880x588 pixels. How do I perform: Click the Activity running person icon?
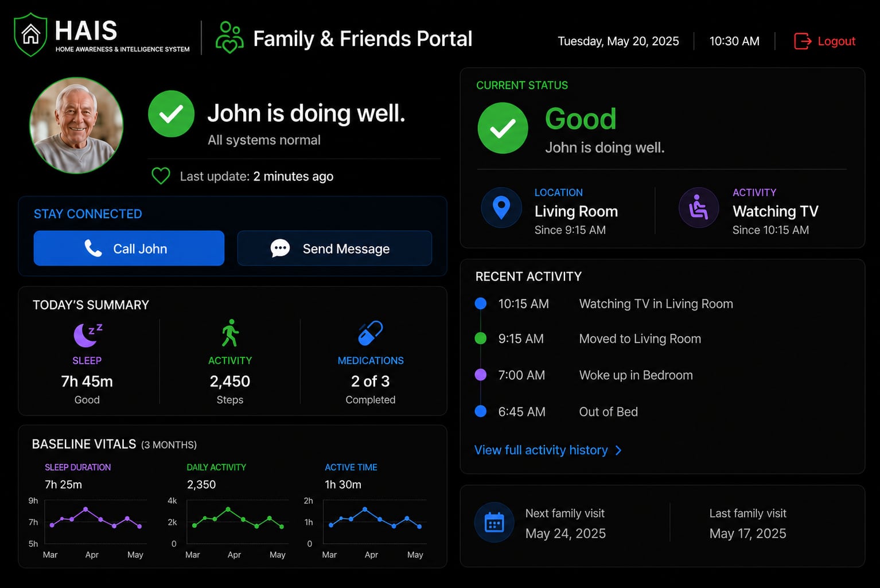tap(230, 333)
